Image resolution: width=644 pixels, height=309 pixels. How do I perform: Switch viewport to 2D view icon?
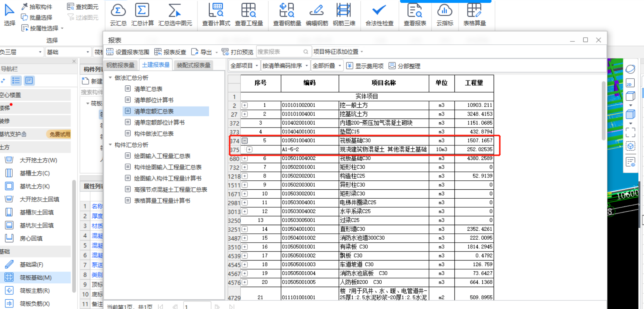click(x=630, y=83)
